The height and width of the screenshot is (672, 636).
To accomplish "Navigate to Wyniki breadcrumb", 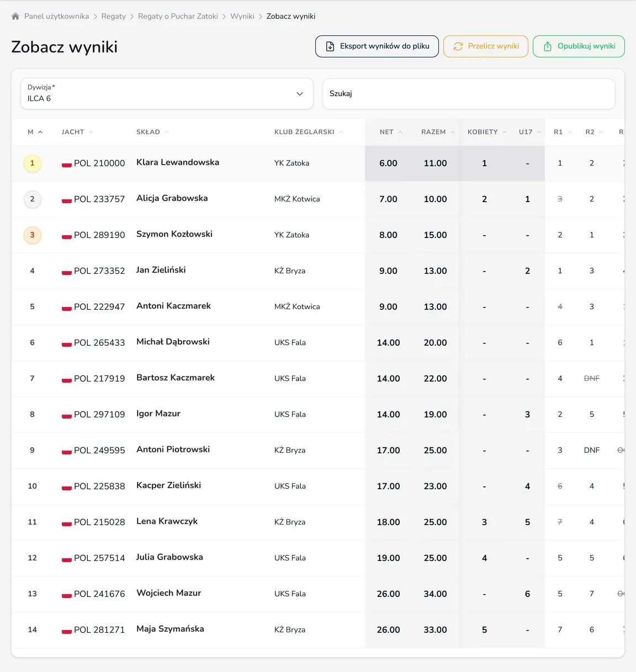I will (x=242, y=17).
